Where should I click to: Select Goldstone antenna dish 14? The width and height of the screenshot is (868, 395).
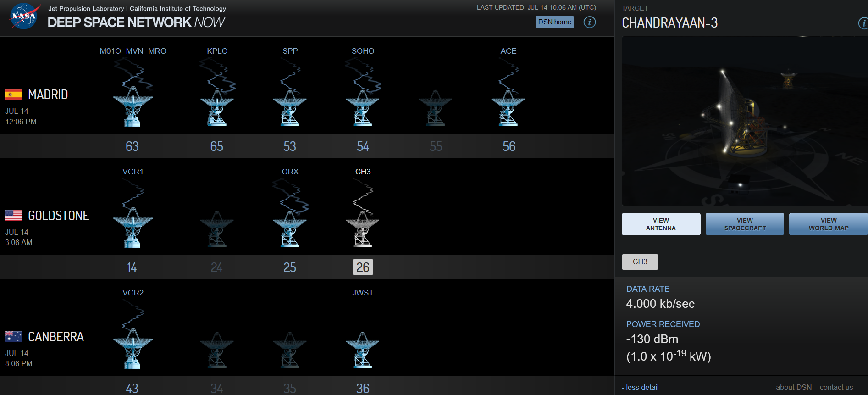(x=133, y=227)
